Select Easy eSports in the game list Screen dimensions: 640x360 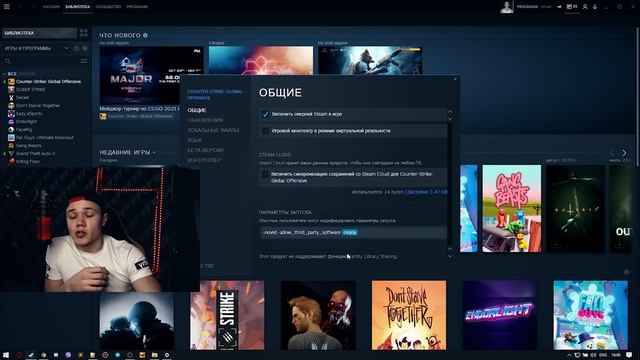[29, 113]
